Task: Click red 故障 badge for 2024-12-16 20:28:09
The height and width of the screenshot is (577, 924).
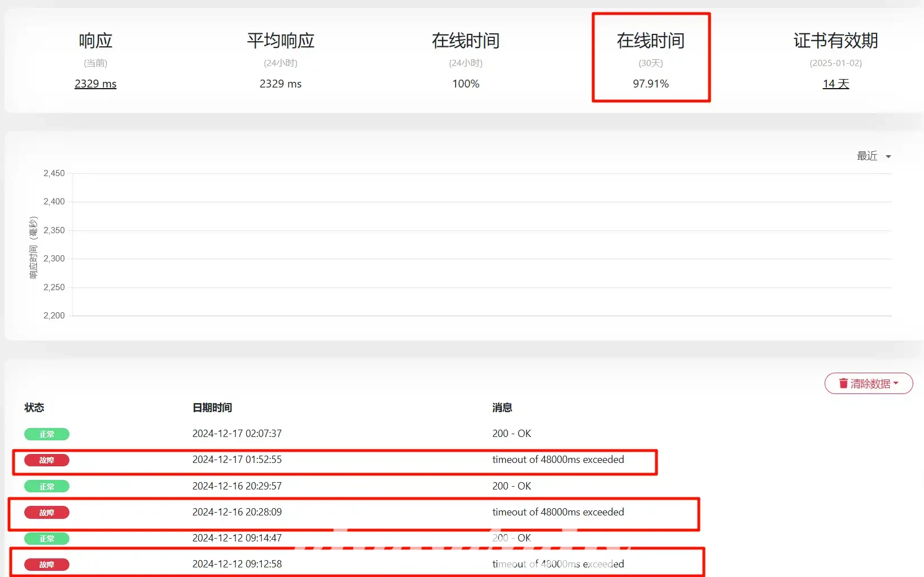Action: pyautogui.click(x=47, y=513)
